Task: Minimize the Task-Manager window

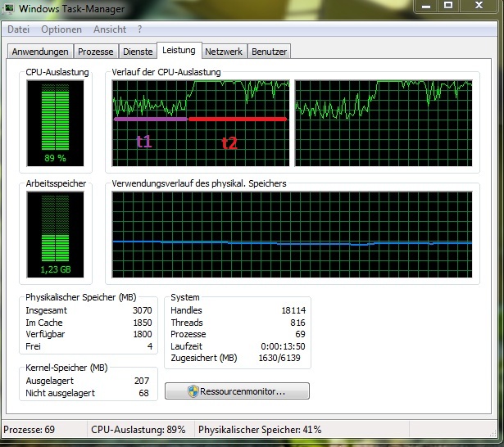Action: 426,6
